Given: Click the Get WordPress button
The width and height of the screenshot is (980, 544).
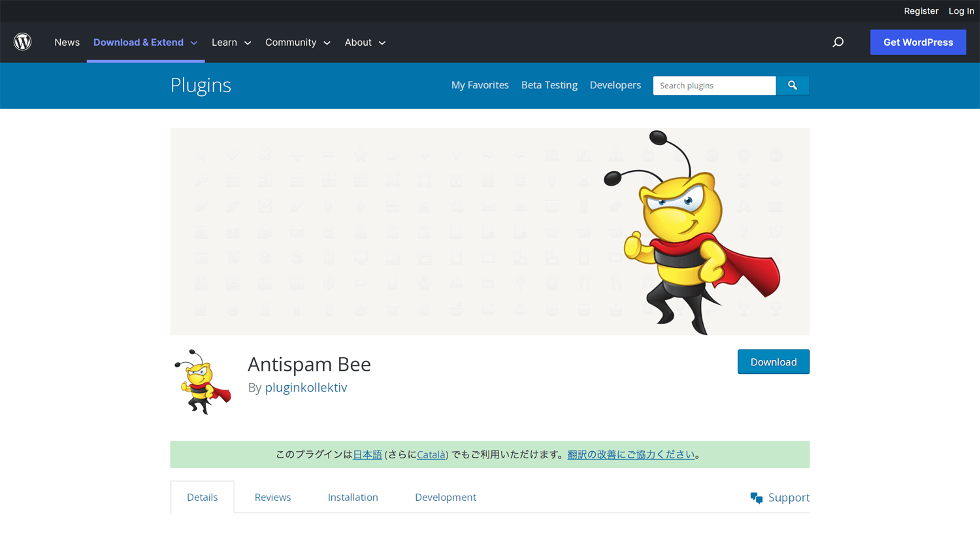Looking at the screenshot, I should [x=918, y=42].
